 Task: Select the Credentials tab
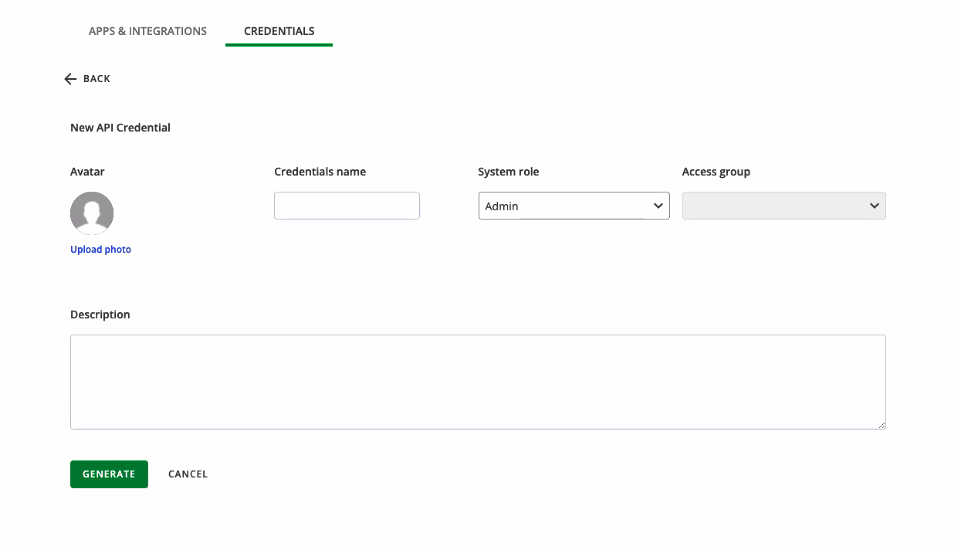[279, 31]
